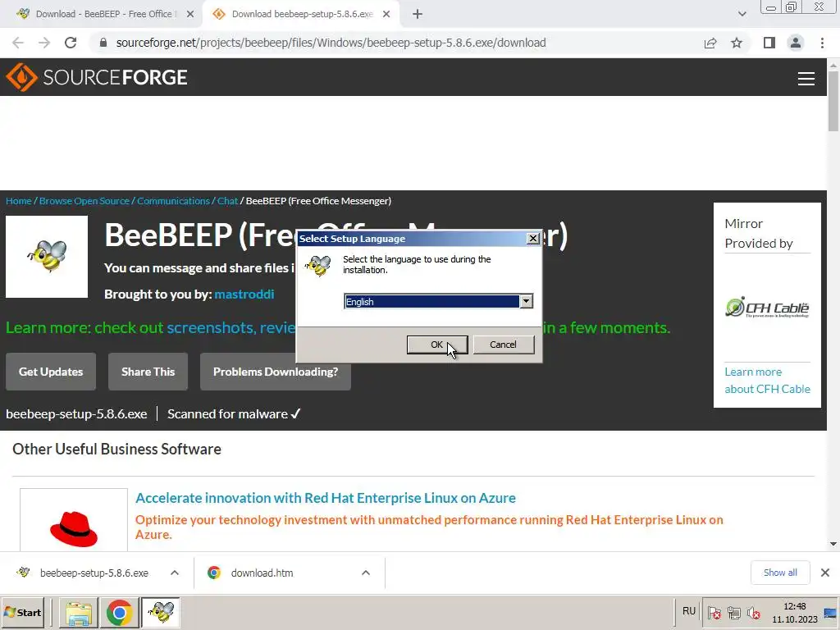Click the Share This button
The height and width of the screenshot is (630, 840).
tap(148, 372)
